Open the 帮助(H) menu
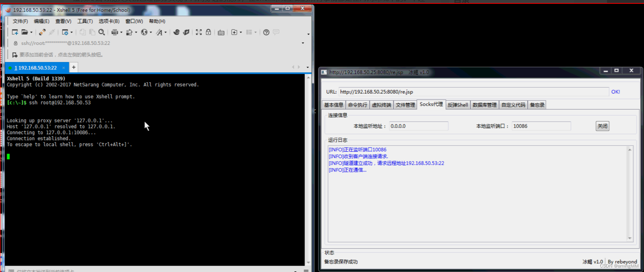The width and height of the screenshot is (644, 272). 157,21
